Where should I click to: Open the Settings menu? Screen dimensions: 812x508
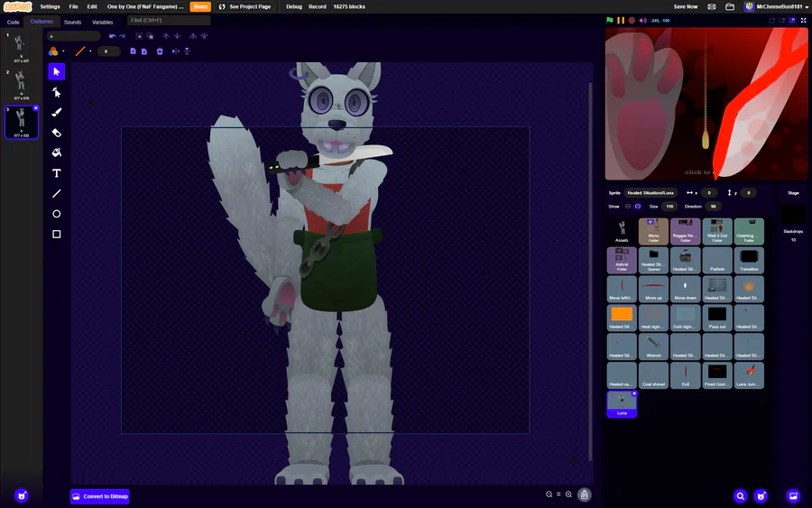[x=50, y=6]
